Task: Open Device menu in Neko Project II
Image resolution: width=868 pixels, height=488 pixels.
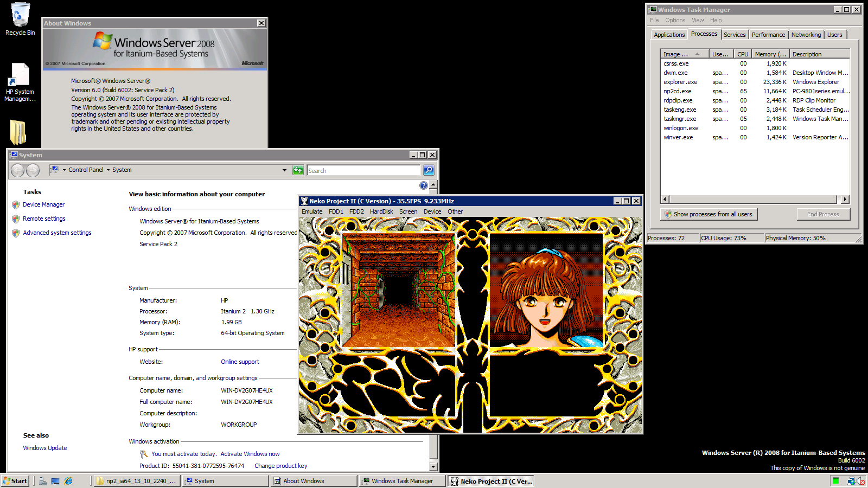Action: pyautogui.click(x=432, y=211)
